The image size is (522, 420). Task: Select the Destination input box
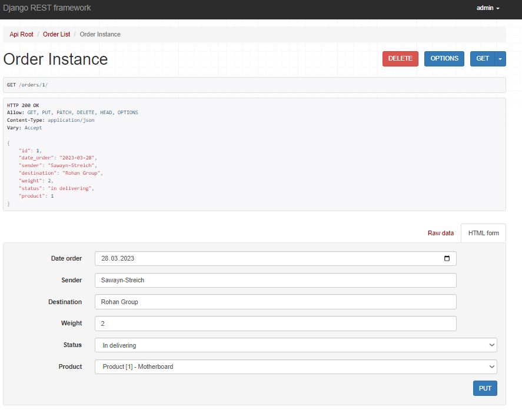[275, 302]
